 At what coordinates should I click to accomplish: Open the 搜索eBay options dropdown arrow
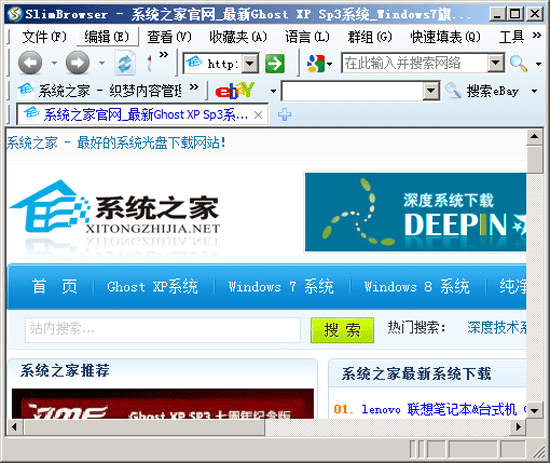coord(534,91)
